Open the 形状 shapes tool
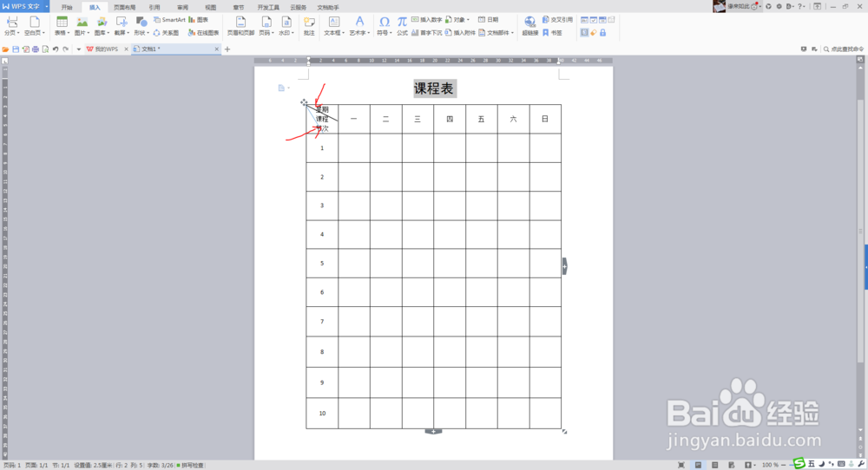The height and width of the screenshot is (470, 868). click(x=141, y=26)
